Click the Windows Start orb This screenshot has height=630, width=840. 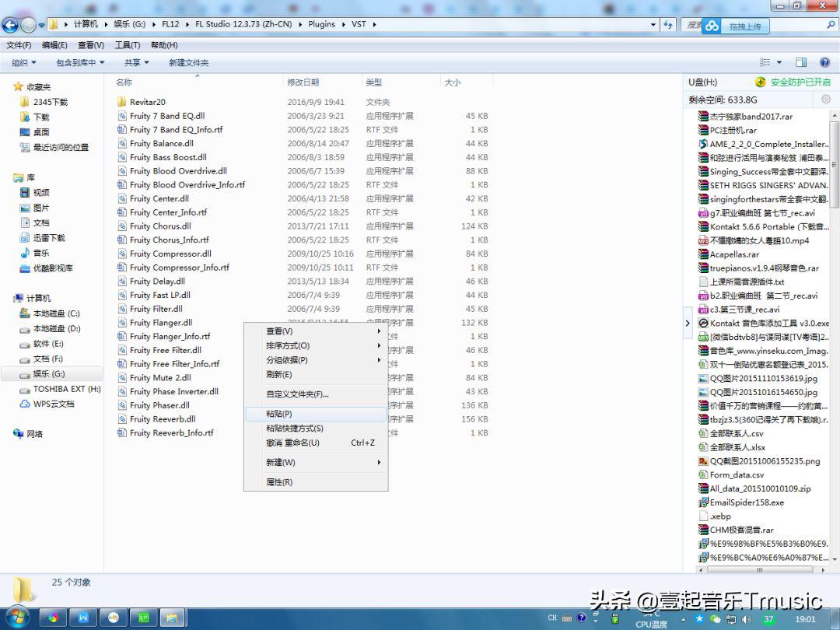[16, 618]
